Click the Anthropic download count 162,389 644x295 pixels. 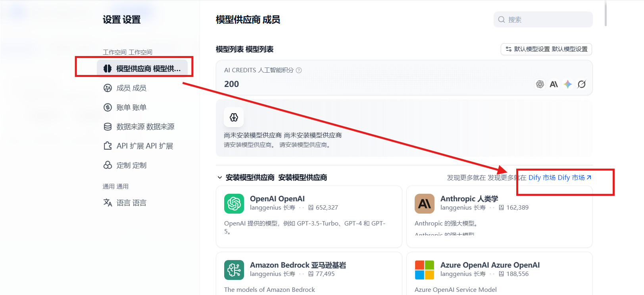point(517,208)
